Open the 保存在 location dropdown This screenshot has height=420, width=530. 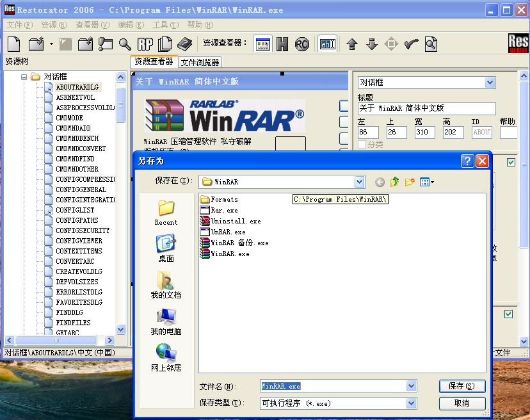[358, 182]
